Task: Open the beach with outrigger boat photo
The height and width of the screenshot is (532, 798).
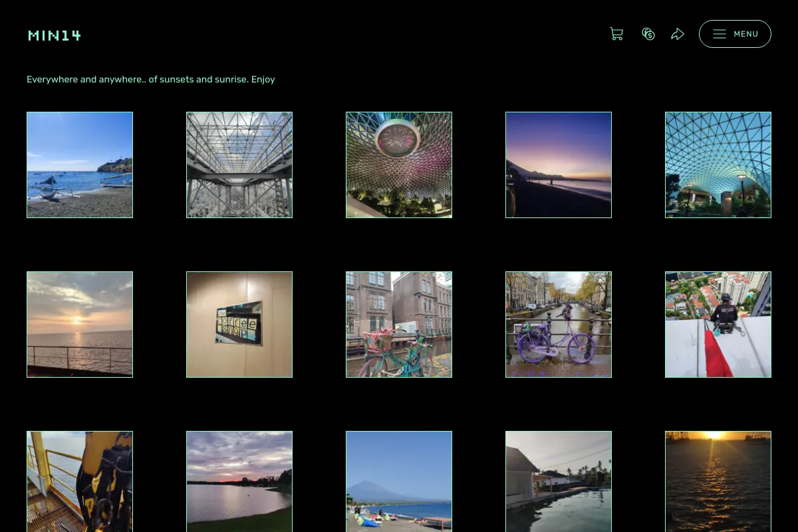Action: (80, 165)
